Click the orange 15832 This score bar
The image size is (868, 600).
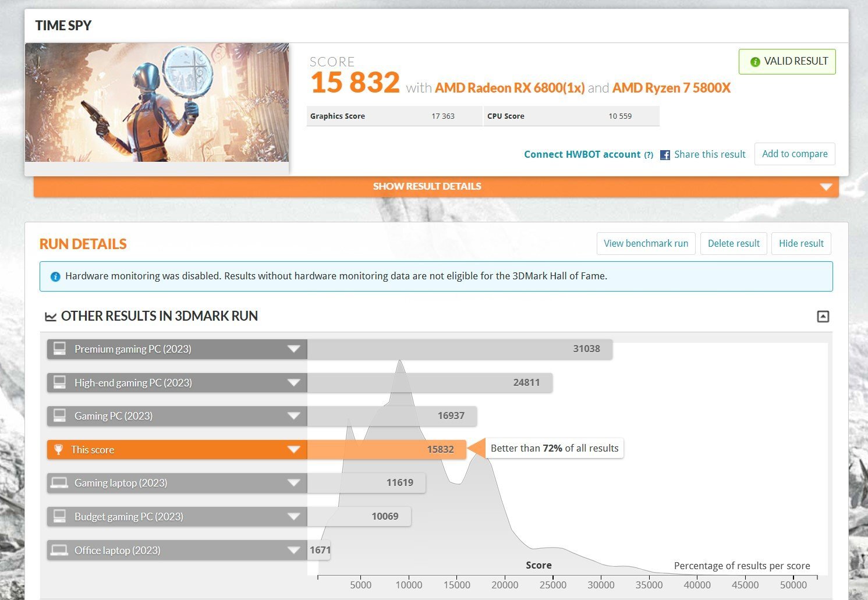387,450
